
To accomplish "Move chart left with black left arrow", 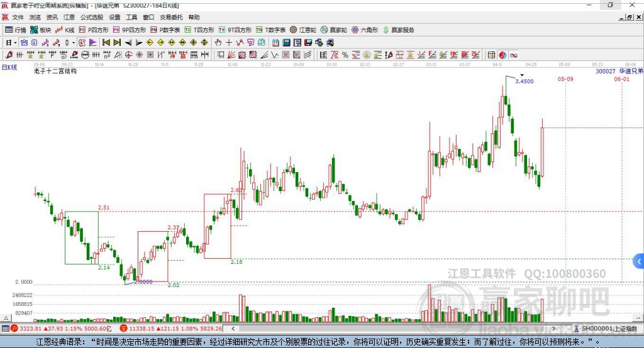I will (128, 43).
